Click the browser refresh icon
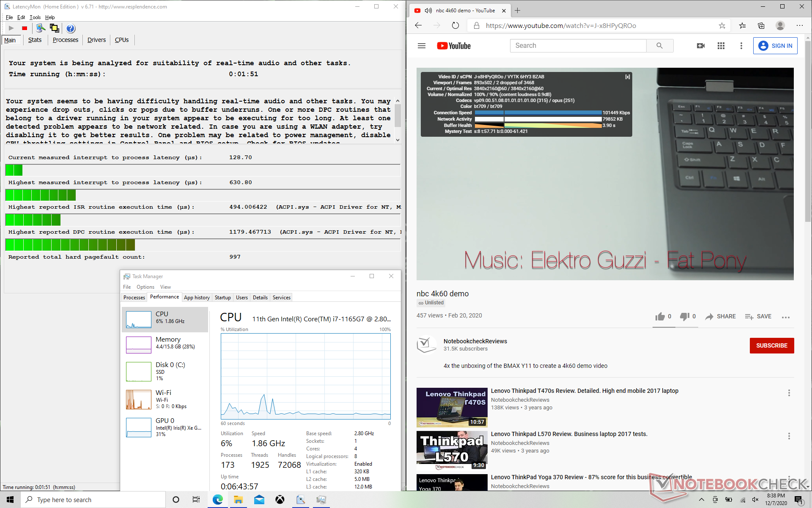The width and height of the screenshot is (812, 508). click(x=455, y=26)
